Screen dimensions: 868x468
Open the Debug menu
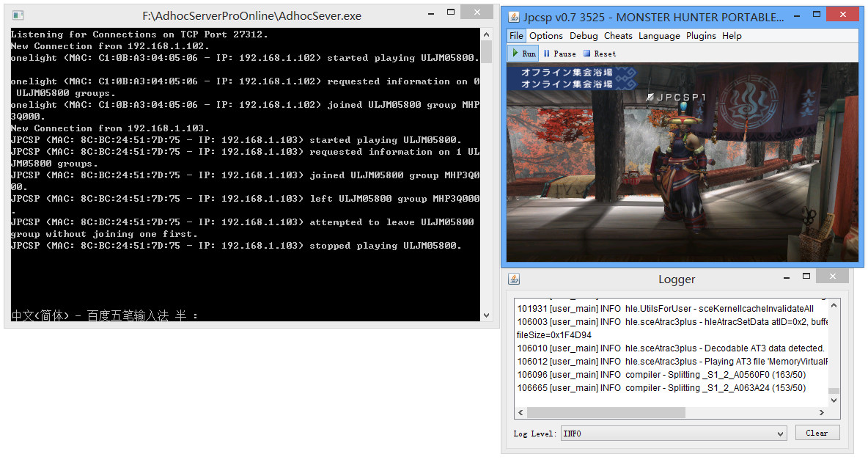click(584, 36)
